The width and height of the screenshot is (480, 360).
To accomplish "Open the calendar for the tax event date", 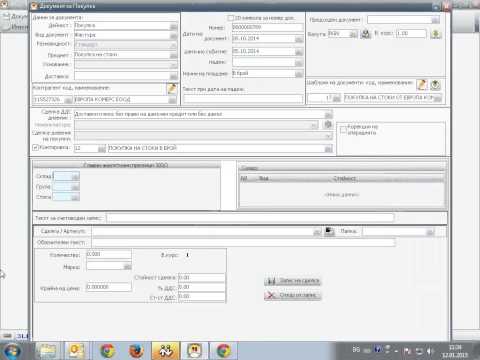I will click(x=299, y=52).
